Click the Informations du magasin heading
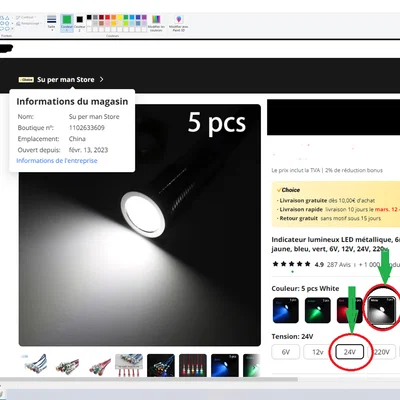The height and width of the screenshot is (400, 400). pos(72,102)
